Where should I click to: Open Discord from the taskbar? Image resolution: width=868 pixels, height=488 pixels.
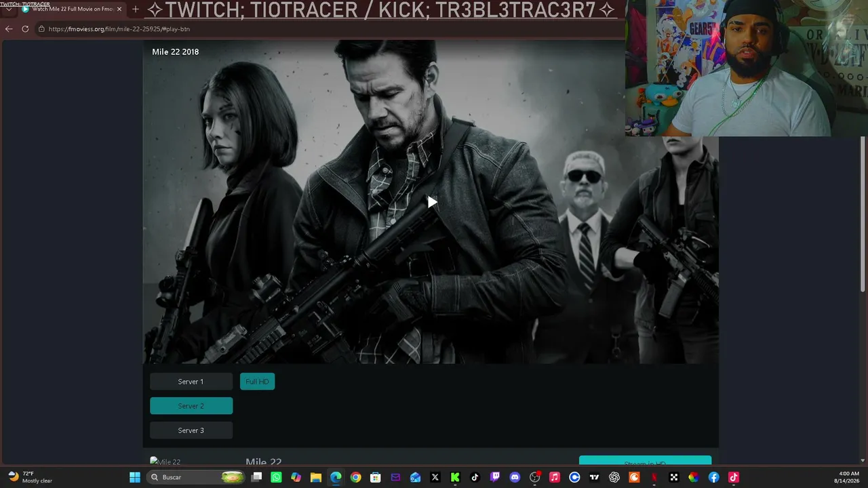515,477
